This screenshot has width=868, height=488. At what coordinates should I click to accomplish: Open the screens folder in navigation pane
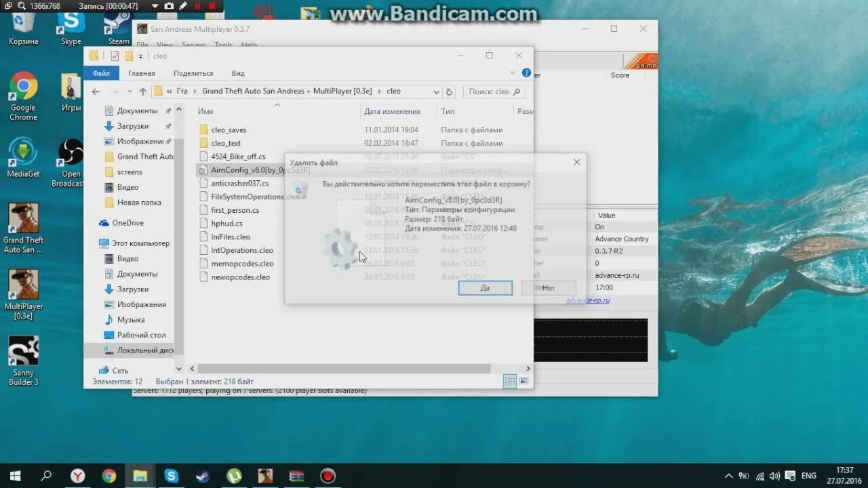click(x=130, y=172)
